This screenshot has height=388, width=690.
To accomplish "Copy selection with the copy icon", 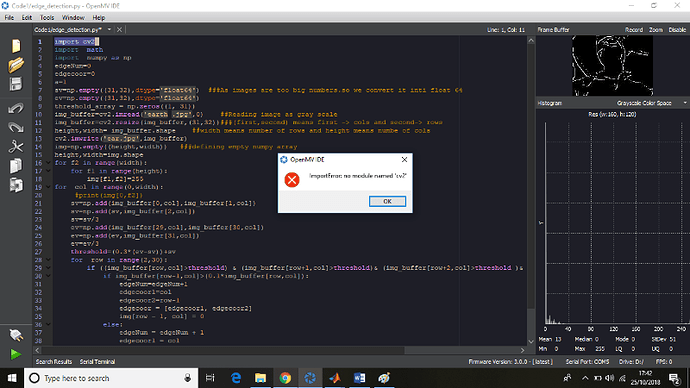I will click(16, 166).
